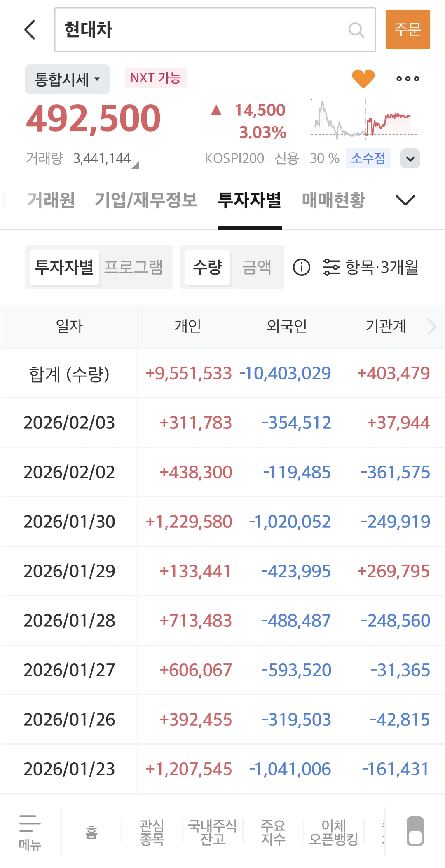The width and height of the screenshot is (445, 868).
Task: Select the 수량 display toggle
Action: pyautogui.click(x=208, y=267)
